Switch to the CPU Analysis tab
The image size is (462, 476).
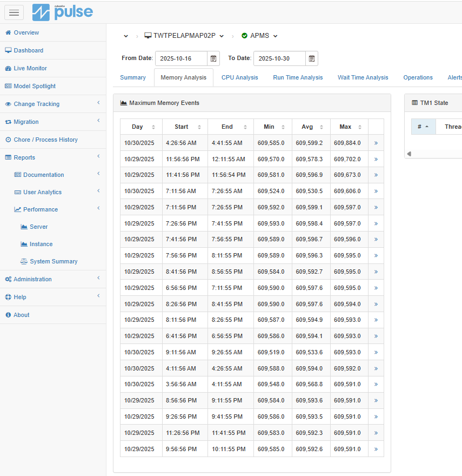[x=239, y=77]
